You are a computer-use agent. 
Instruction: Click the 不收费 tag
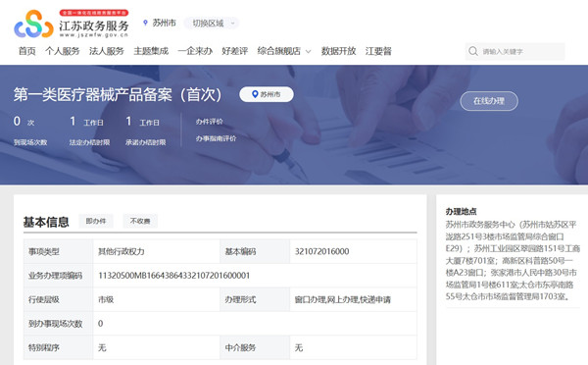point(140,221)
